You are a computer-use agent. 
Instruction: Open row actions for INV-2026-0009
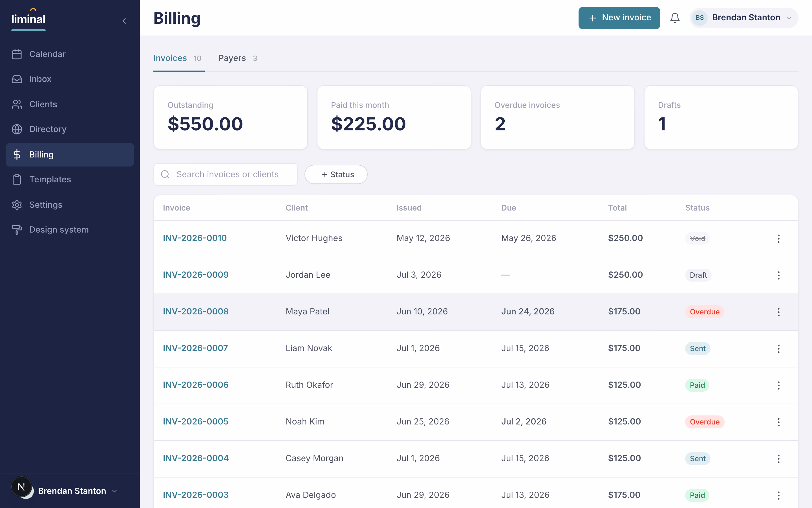coord(778,275)
